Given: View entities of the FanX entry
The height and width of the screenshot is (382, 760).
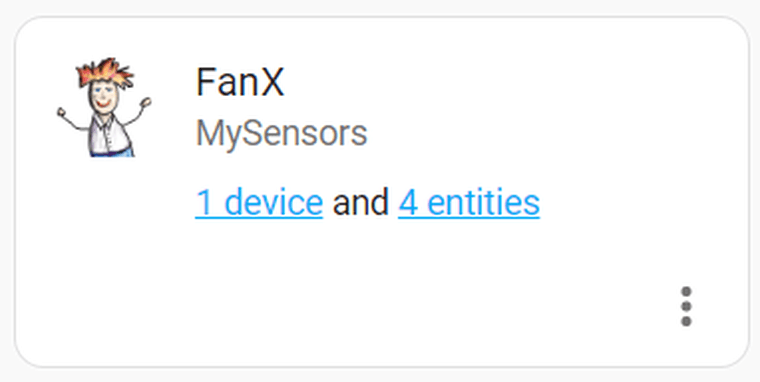Looking at the screenshot, I should 469,203.
